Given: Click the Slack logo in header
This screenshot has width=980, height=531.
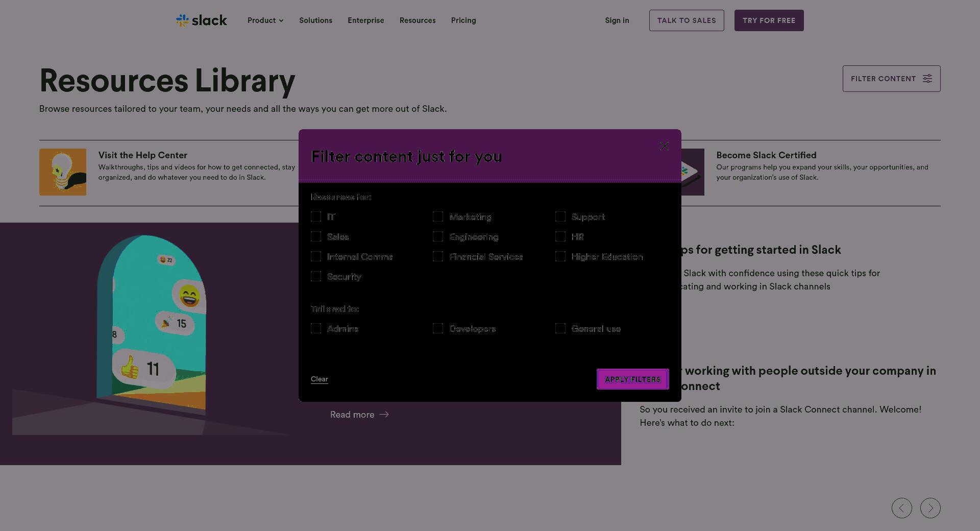Looking at the screenshot, I should click(201, 20).
